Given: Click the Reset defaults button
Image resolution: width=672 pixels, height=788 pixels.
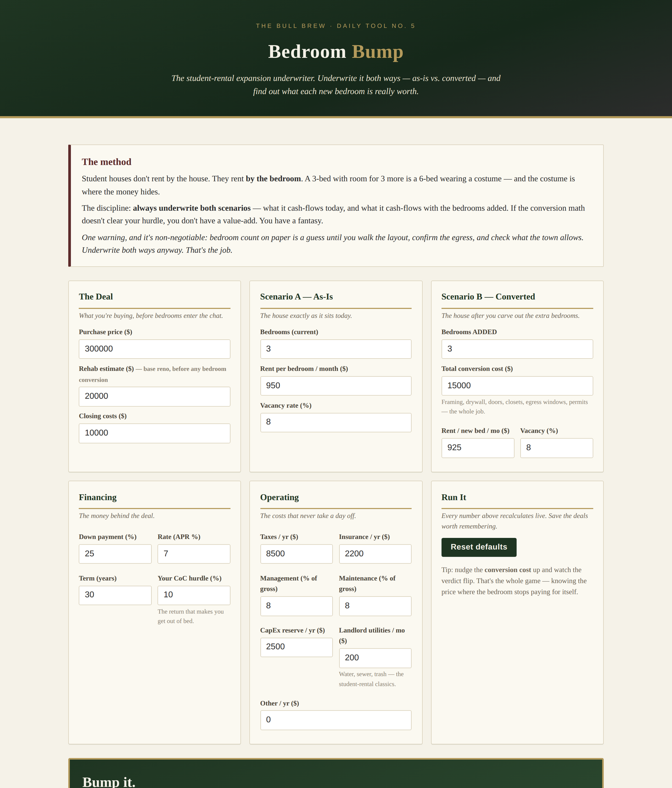Looking at the screenshot, I should pyautogui.click(x=478, y=547).
